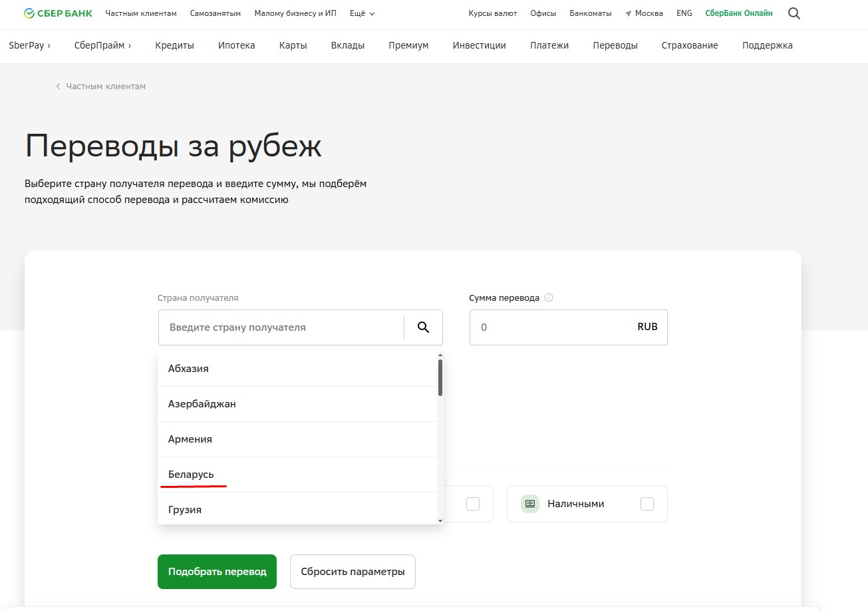Open the Кредиты section
The height and width of the screenshot is (611, 868).
175,45
